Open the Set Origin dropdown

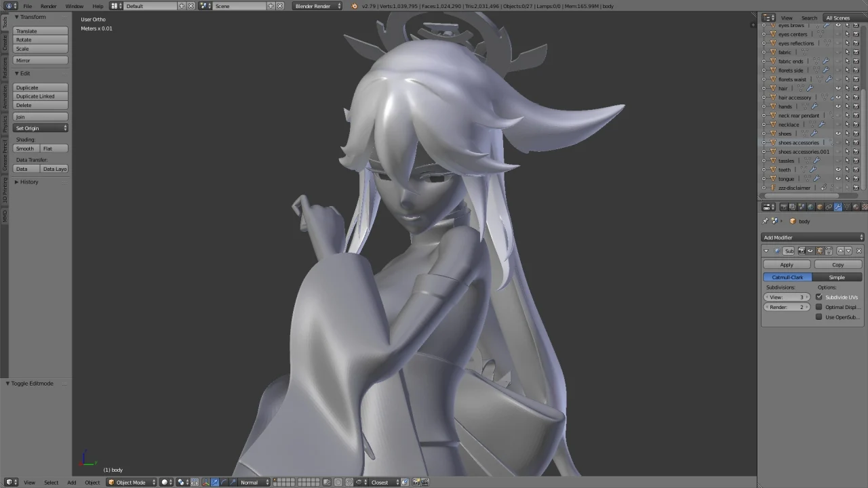[41, 128]
